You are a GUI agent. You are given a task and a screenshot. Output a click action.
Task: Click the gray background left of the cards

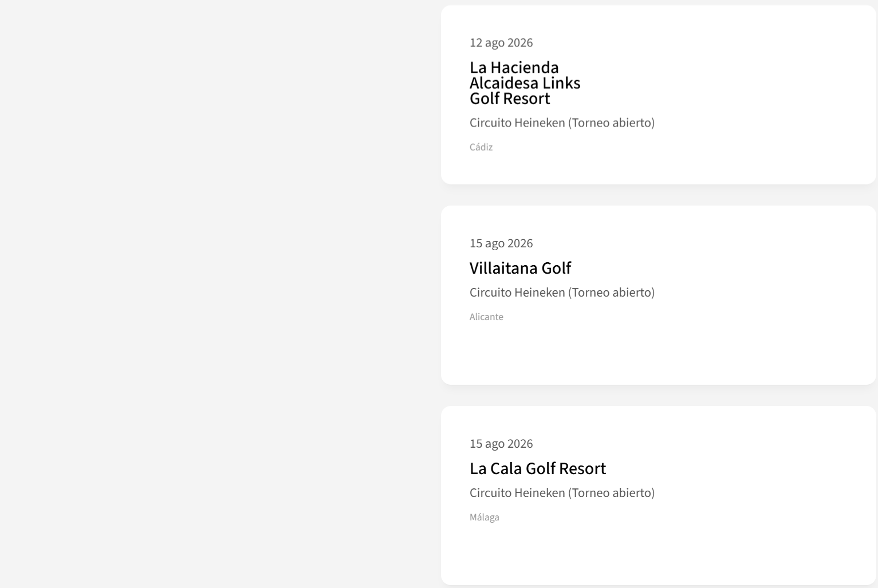(x=218, y=286)
